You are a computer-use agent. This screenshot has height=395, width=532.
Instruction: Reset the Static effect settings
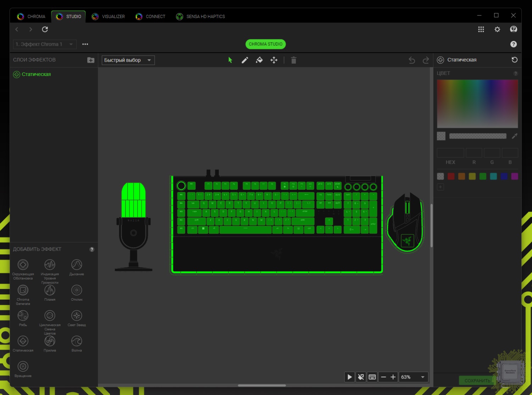tap(514, 60)
